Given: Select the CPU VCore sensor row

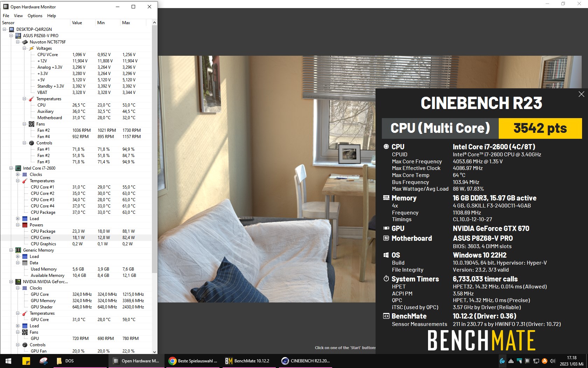Looking at the screenshot, I should [76, 55].
